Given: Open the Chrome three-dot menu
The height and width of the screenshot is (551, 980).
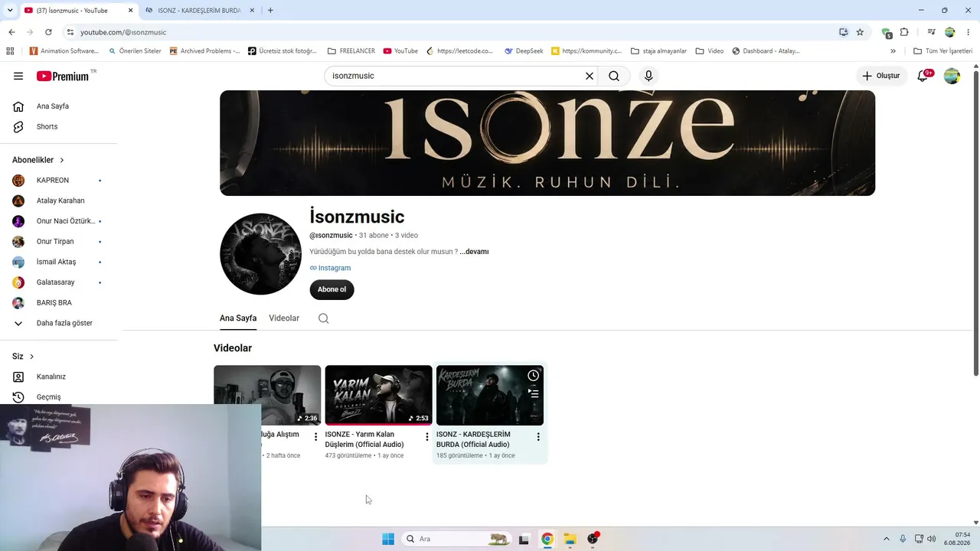Looking at the screenshot, I should coord(969,32).
